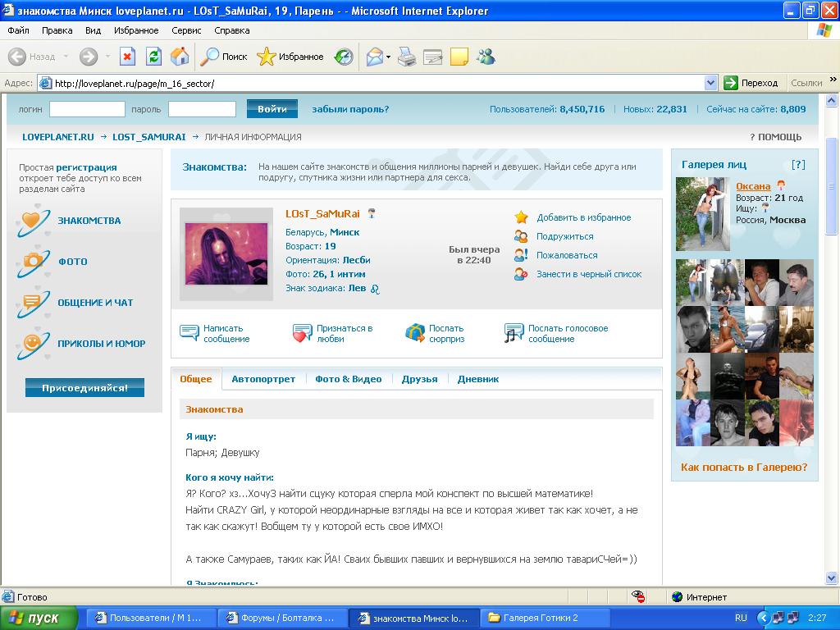Open the Mail button dropdown arrow
Viewport: 840px width, 630px height.
[388, 57]
